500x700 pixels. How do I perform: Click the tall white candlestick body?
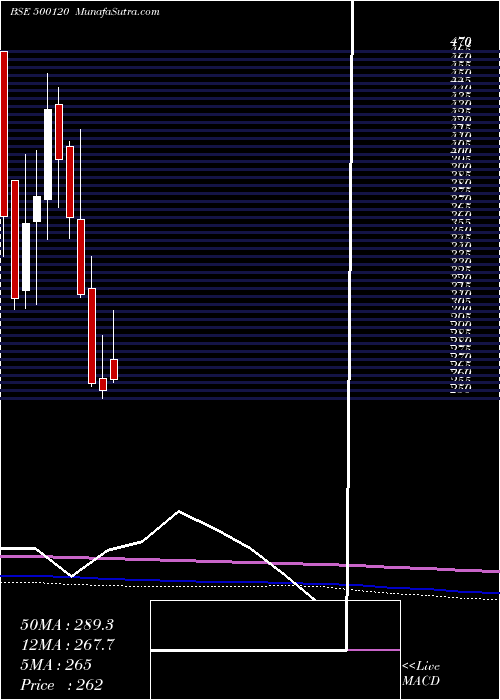pyautogui.click(x=48, y=154)
